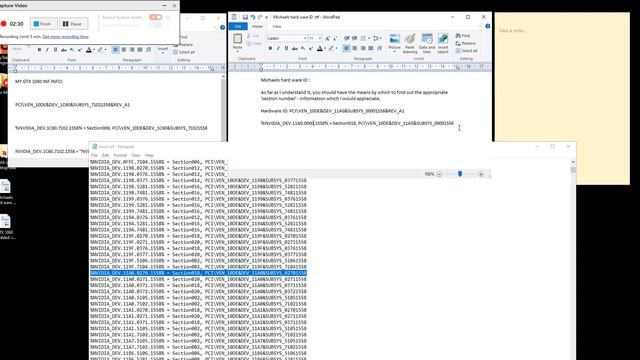
Task: Insert Picture in right WordPad
Action: click(x=394, y=43)
